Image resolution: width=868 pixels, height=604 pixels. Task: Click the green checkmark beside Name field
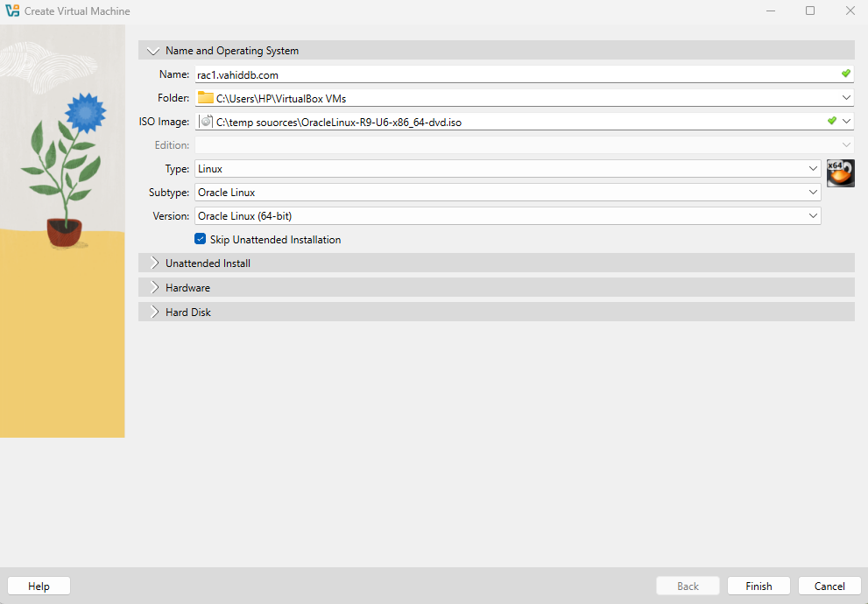pyautogui.click(x=845, y=74)
